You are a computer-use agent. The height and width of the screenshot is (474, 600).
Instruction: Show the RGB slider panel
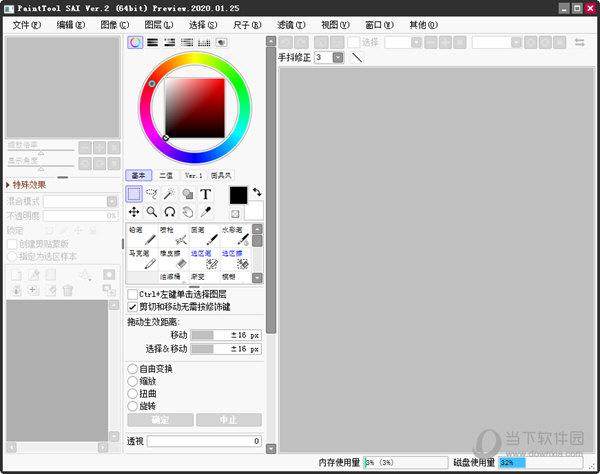153,42
